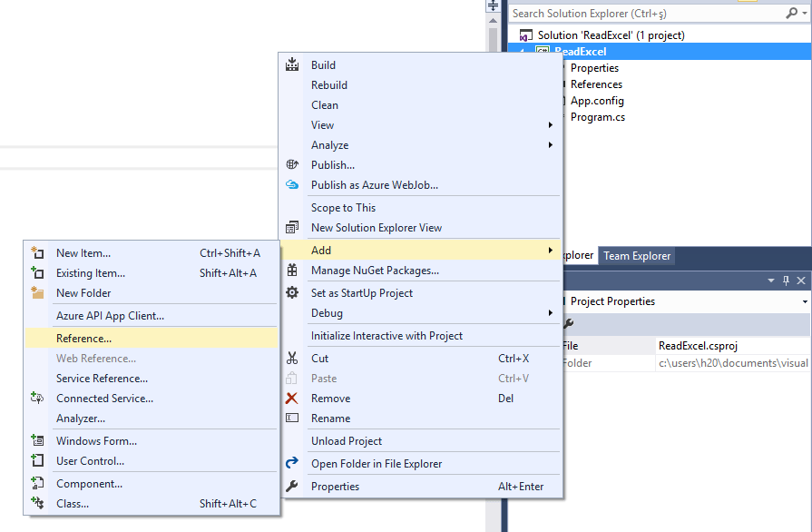
Task: Click the New Solution Explorer View icon
Action: pyautogui.click(x=292, y=227)
